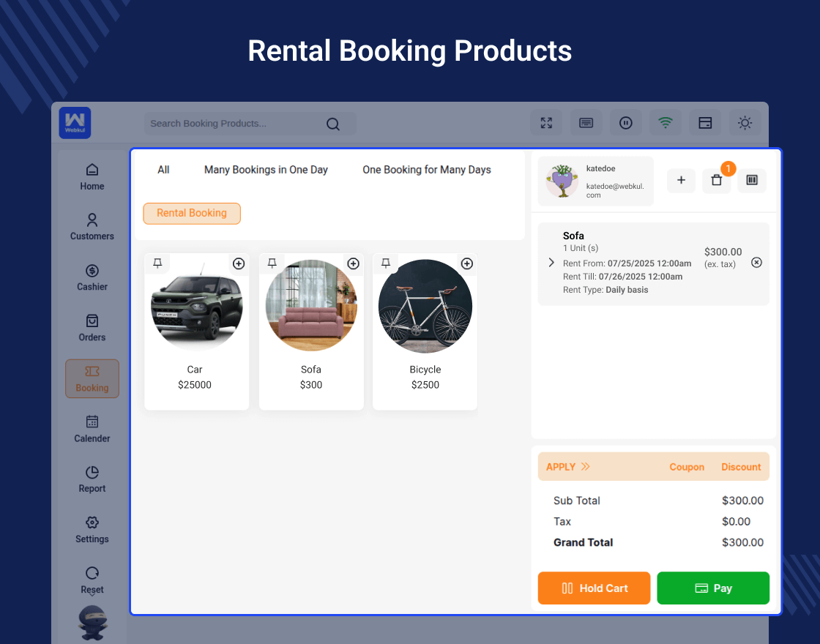820x644 pixels.
Task: Expand the APPLY coupon section arrows
Action: point(585,467)
